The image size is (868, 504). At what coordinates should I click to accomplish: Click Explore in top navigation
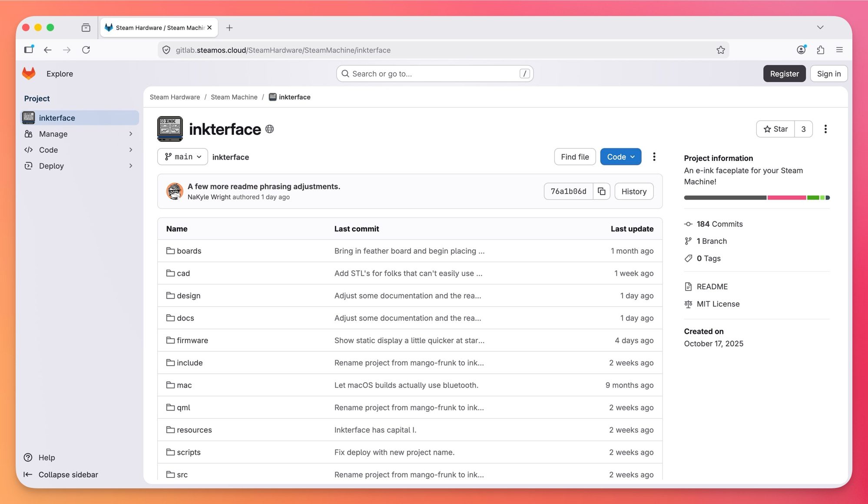coord(60,73)
